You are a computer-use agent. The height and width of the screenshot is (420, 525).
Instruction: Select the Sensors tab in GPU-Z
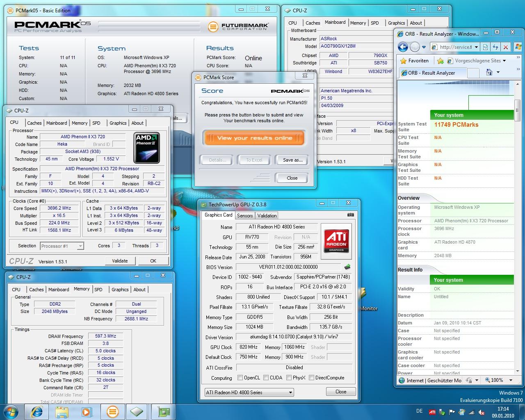245,216
